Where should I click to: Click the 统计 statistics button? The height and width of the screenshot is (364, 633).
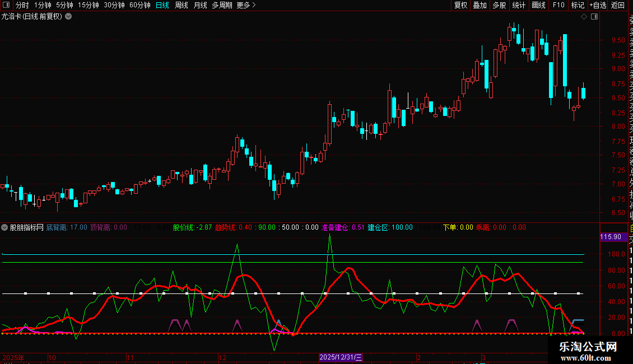click(x=519, y=5)
